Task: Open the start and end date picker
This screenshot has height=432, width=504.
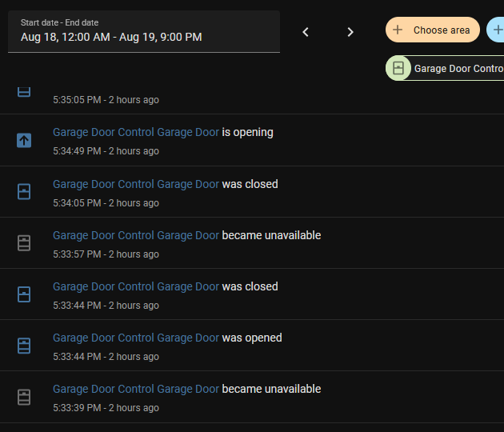Action: click(144, 31)
